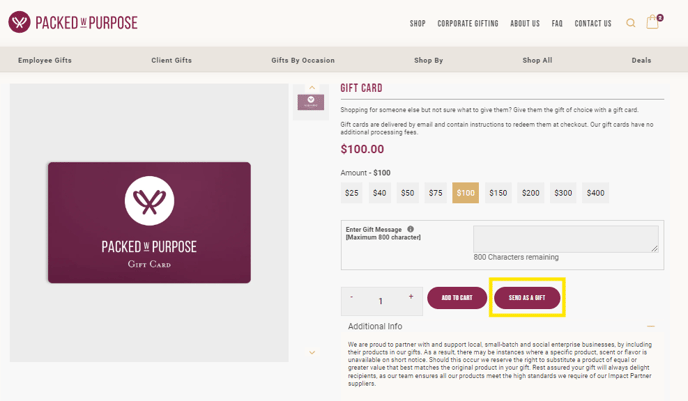
Task: Click the Packed with Purpose logo
Action: point(73,22)
